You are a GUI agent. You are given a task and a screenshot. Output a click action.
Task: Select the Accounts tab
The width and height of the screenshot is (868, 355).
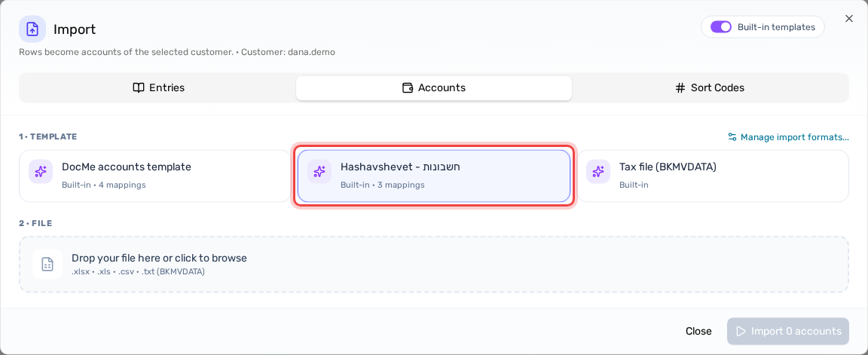[433, 87]
